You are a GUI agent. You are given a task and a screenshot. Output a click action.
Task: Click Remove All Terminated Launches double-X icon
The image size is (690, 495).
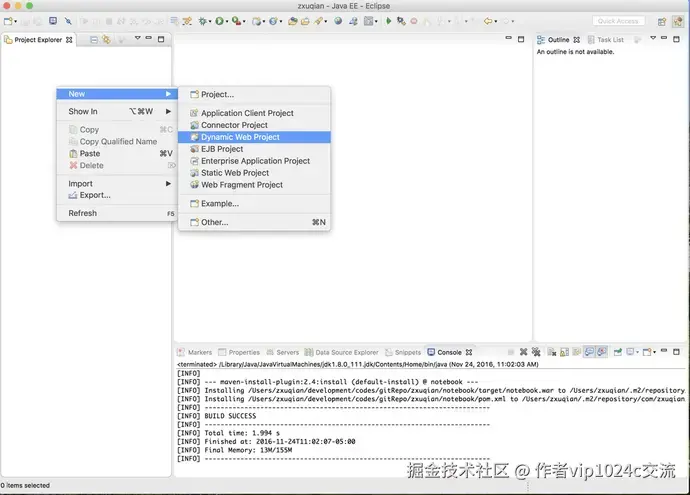click(x=536, y=352)
